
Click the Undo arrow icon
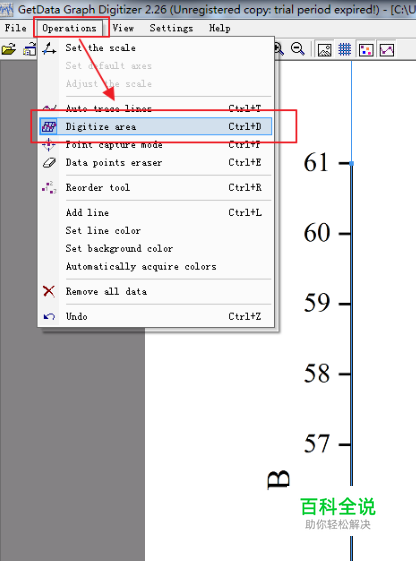tap(49, 317)
